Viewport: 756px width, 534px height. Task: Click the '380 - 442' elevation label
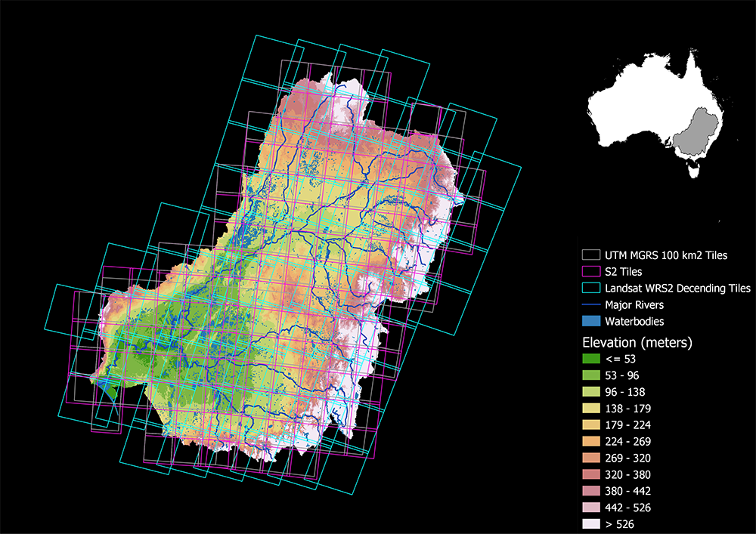[x=627, y=491]
